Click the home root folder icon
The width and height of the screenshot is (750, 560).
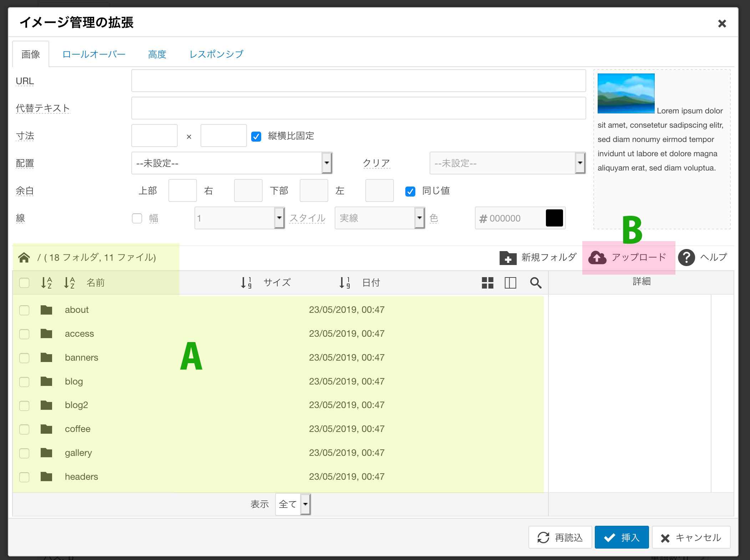point(24,258)
